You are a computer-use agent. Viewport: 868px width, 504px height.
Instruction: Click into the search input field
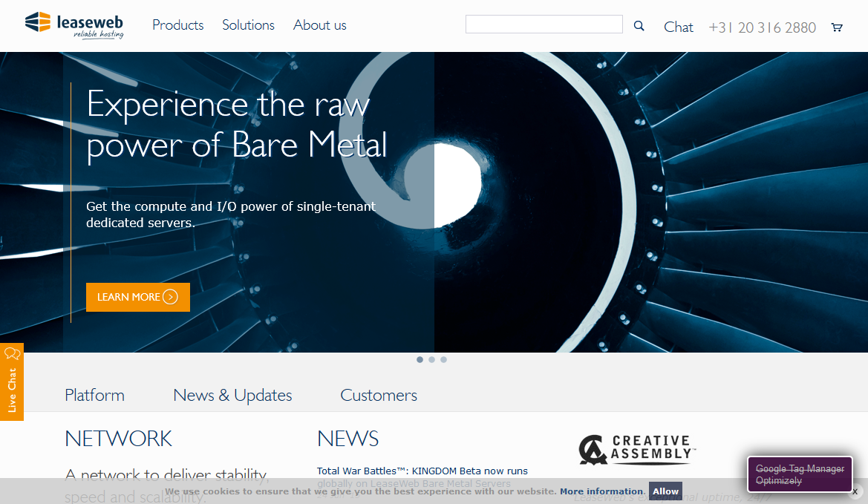tap(544, 24)
